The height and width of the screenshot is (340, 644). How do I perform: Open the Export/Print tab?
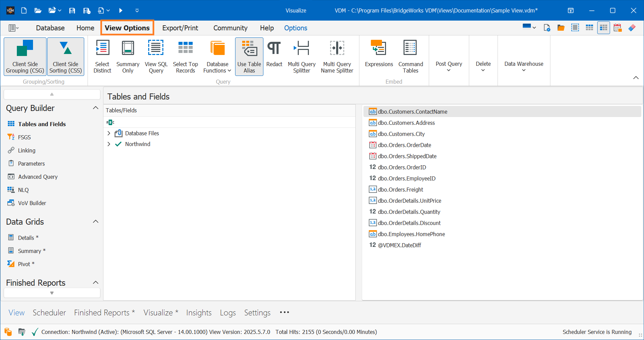point(180,28)
